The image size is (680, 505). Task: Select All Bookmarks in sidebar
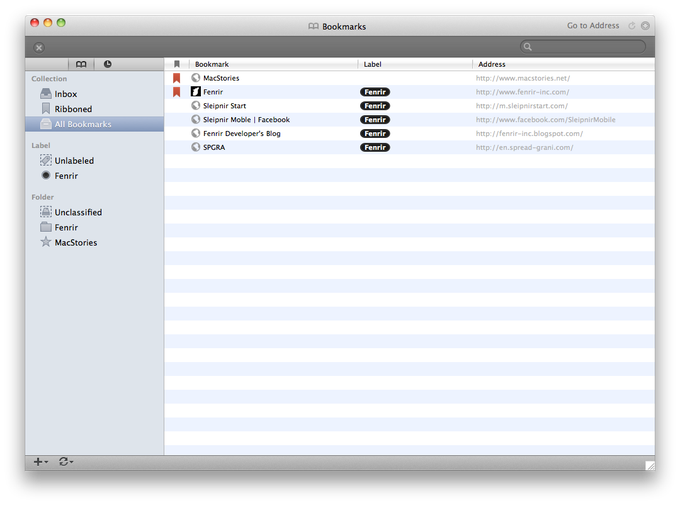pyautogui.click(x=95, y=124)
